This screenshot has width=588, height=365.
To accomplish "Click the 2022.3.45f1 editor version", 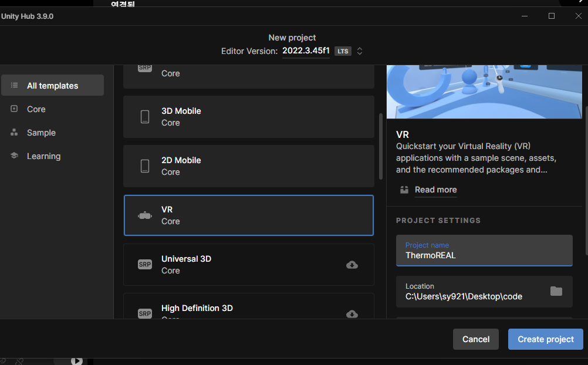I will [306, 50].
